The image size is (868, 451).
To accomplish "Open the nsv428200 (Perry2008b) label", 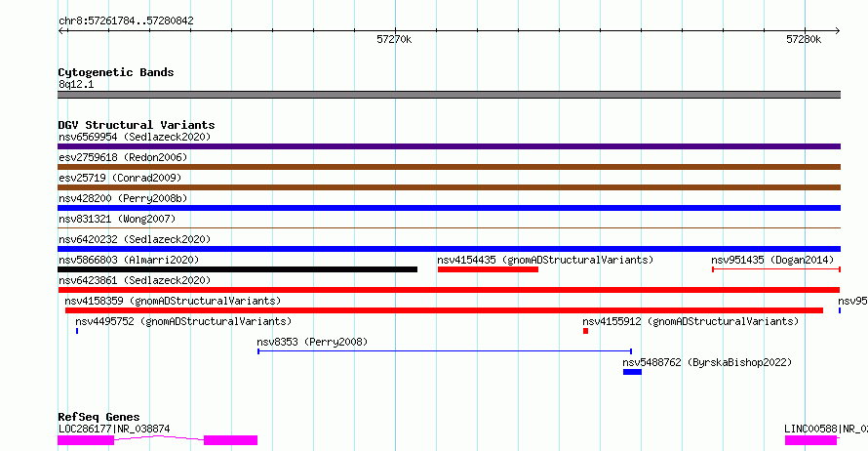I will (123, 198).
